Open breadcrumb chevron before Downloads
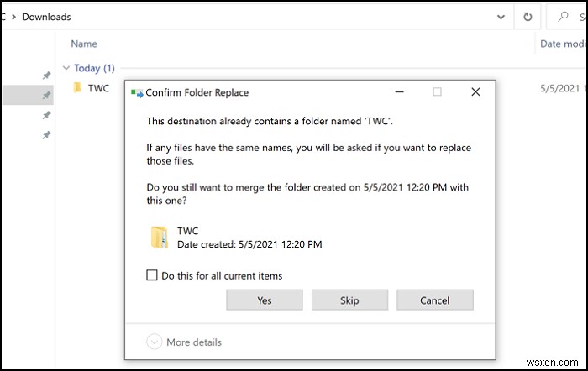This screenshot has height=371, width=588. click(x=13, y=17)
